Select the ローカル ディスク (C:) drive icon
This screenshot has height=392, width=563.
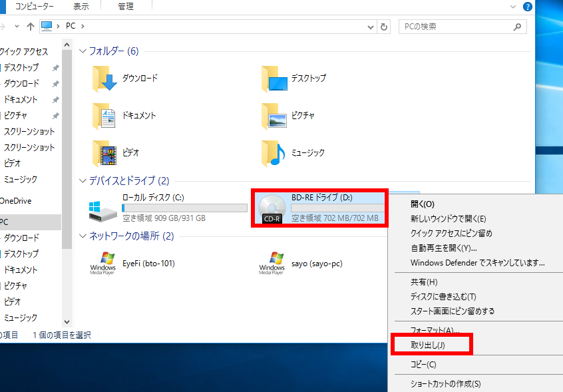point(104,208)
